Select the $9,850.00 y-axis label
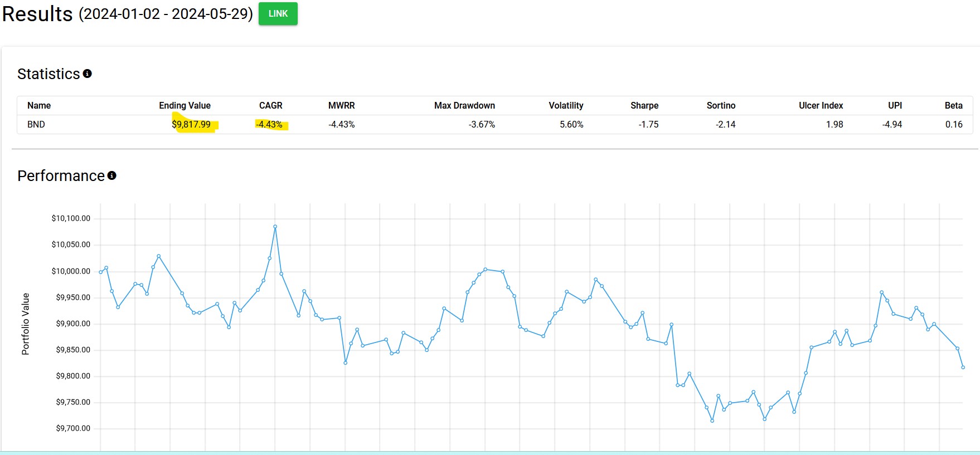The image size is (980, 455). [x=73, y=350]
